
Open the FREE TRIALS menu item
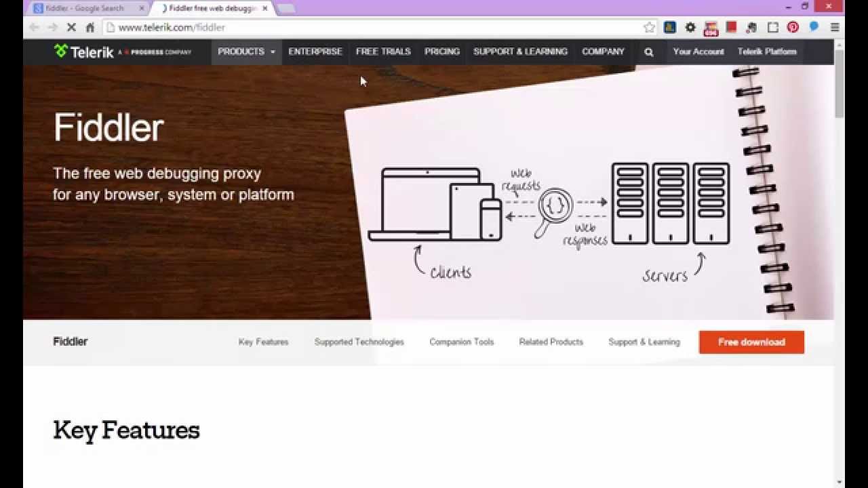[383, 52]
